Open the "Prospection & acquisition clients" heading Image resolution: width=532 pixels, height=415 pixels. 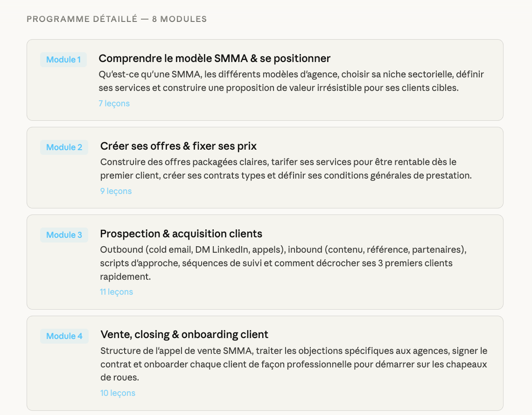[181, 234]
